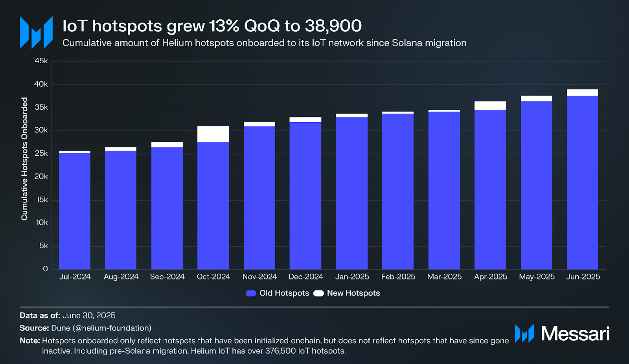
Task: Open the Dune (@helium-foundation) source reference
Action: (101, 328)
